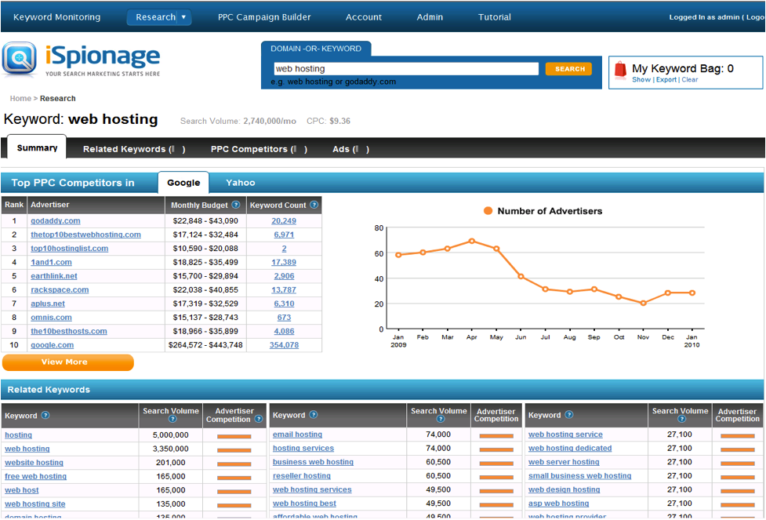Expand the Research menu dropdown arrow
This screenshot has height=520, width=766.
pyautogui.click(x=184, y=17)
